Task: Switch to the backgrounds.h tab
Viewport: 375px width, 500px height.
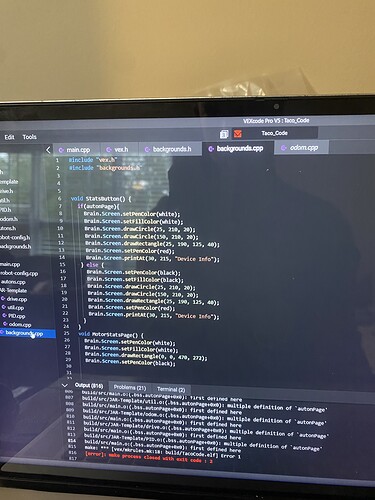Action: click(x=169, y=149)
